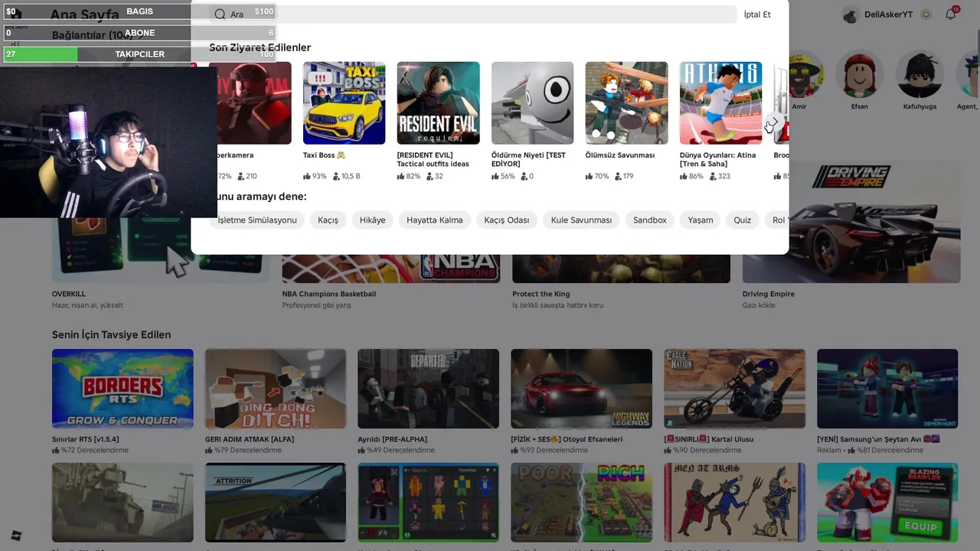This screenshot has width=980, height=551.
Task: Open Dünya Oyunları: Atina thumbnail
Action: pos(720,103)
